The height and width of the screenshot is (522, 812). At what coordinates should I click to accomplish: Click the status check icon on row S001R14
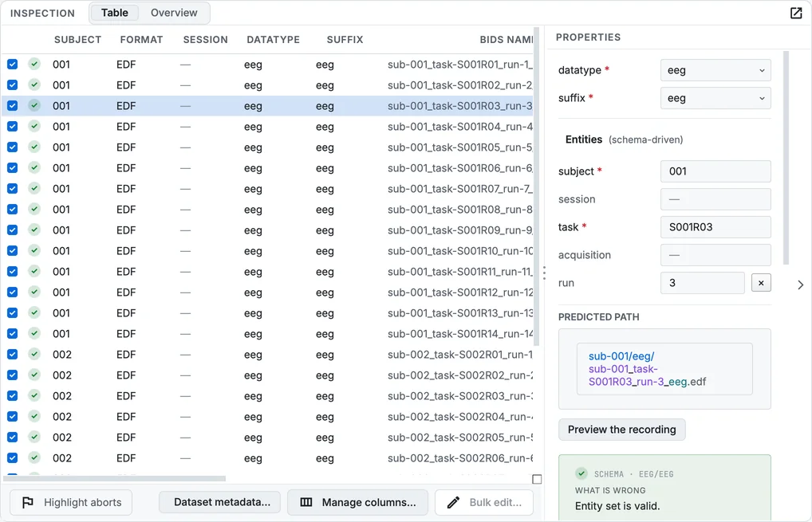34,333
